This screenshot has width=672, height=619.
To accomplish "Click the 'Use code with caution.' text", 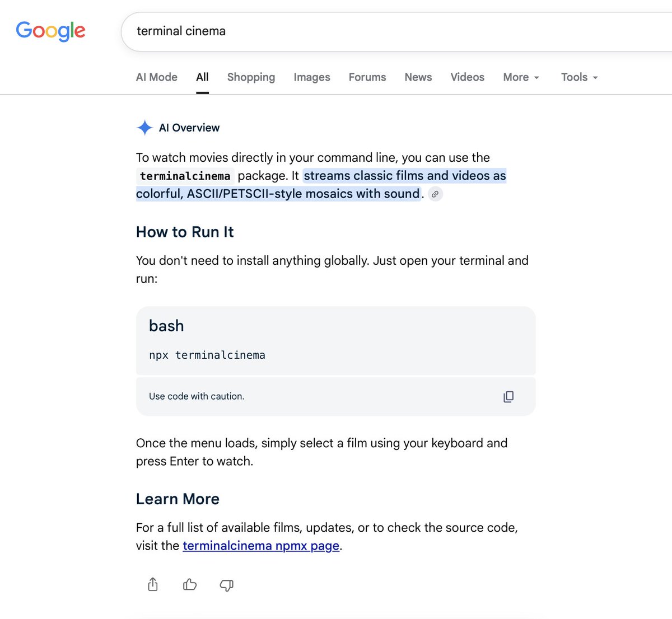I will tap(197, 396).
